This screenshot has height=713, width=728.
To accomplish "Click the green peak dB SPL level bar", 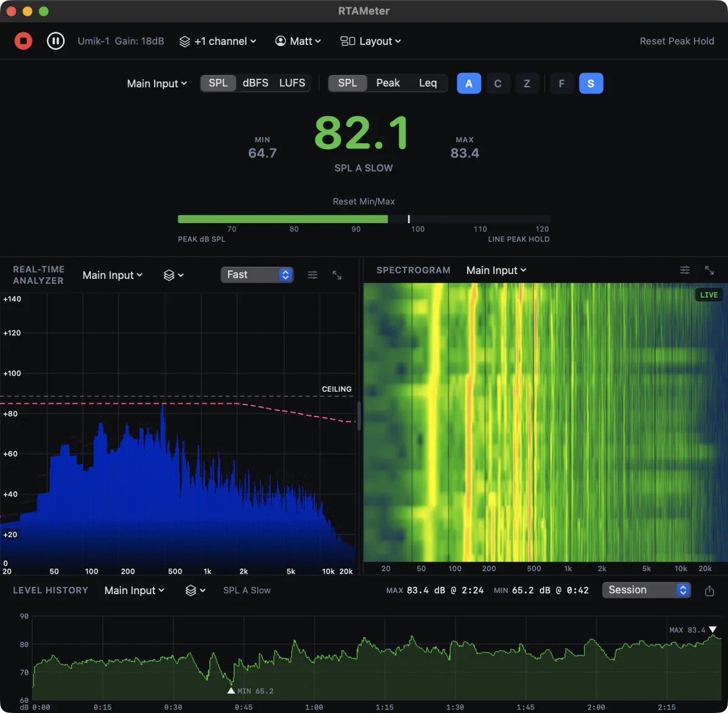I will tap(283, 219).
